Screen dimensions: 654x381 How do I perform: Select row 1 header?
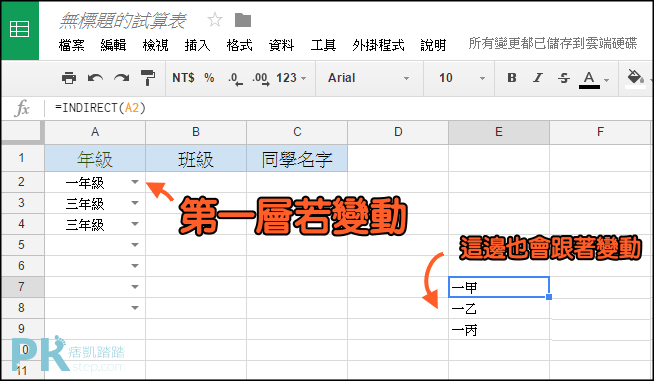pyautogui.click(x=23, y=158)
